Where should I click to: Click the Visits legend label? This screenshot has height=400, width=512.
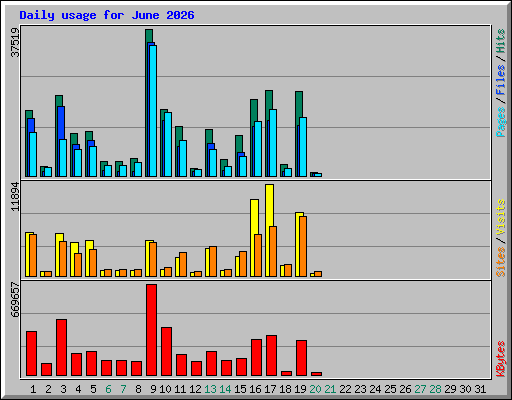[x=500, y=217]
